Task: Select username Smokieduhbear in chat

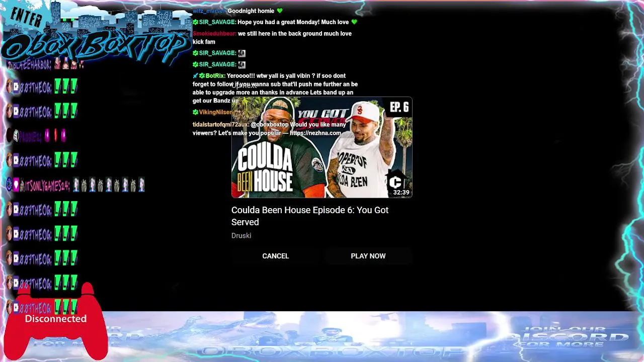Action: point(214,34)
